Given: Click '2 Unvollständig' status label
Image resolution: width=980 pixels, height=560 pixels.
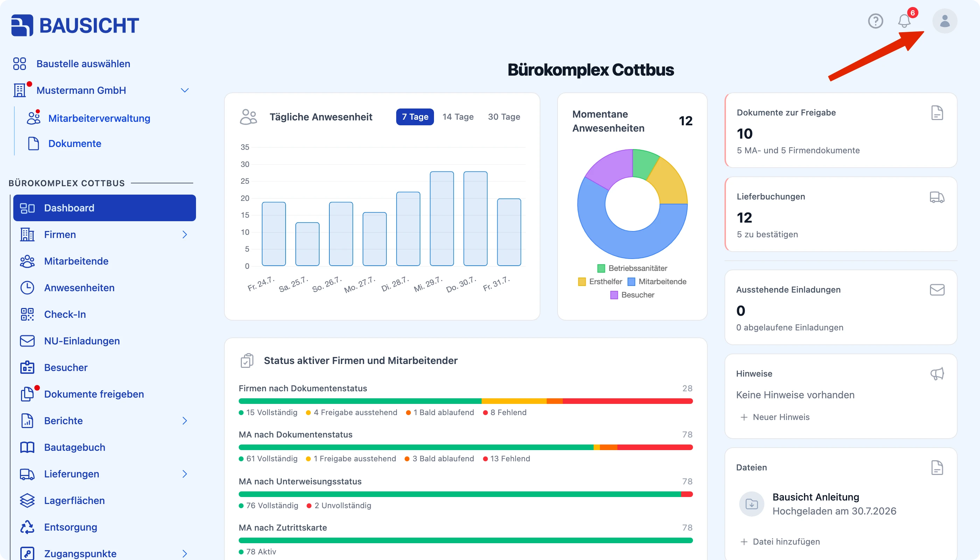Looking at the screenshot, I should pyautogui.click(x=338, y=505).
